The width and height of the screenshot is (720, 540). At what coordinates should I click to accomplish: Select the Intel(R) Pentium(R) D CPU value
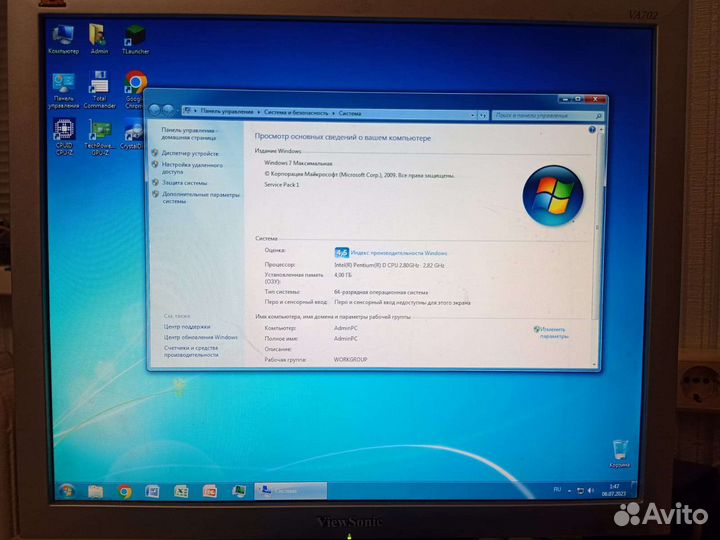(389, 265)
